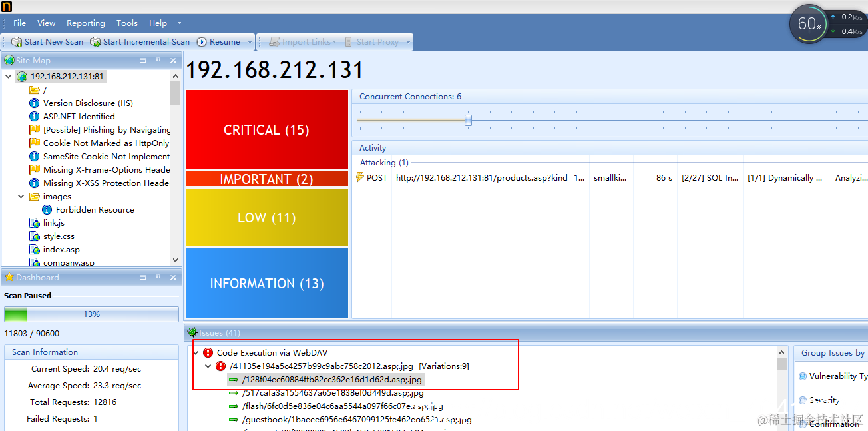Open the View menu
868x431 pixels.
pos(46,23)
